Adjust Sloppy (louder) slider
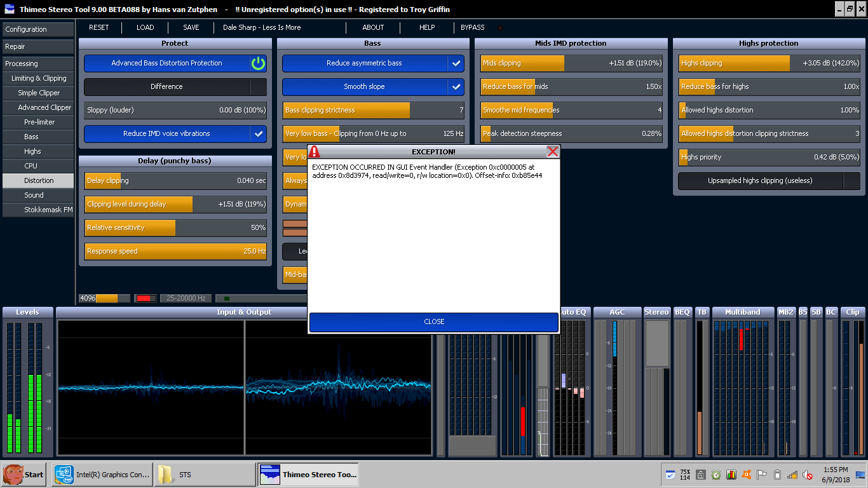Screen dimensions: 868x488 point(176,110)
